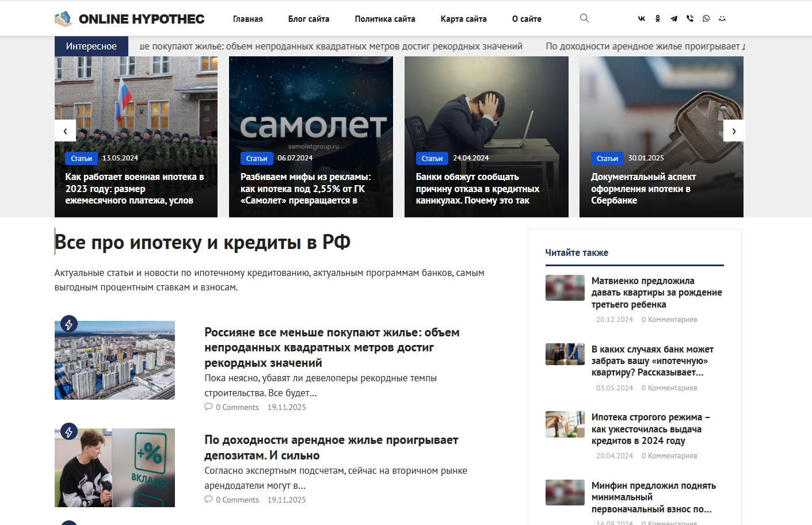Open the VK social page icon

coord(642,18)
